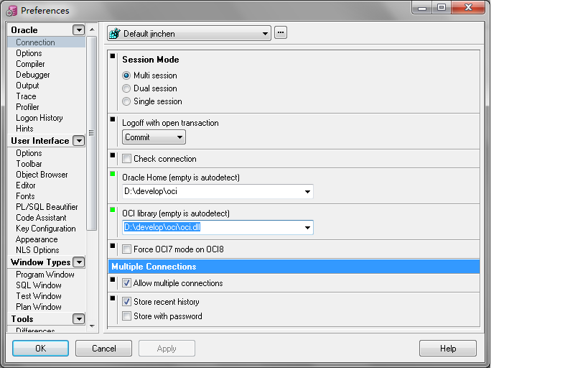This screenshot has width=588, height=368.
Task: Open the OCI library path dropdown arrow
Action: 307,228
